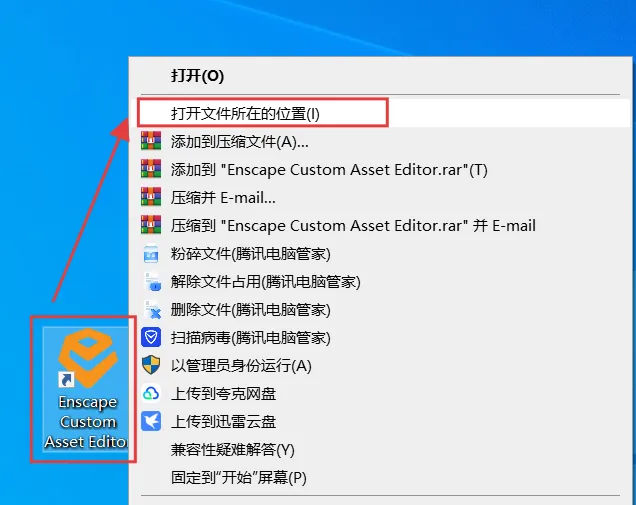Click the Xunlei bird icon for 上传到迅雷云盘

[151, 421]
